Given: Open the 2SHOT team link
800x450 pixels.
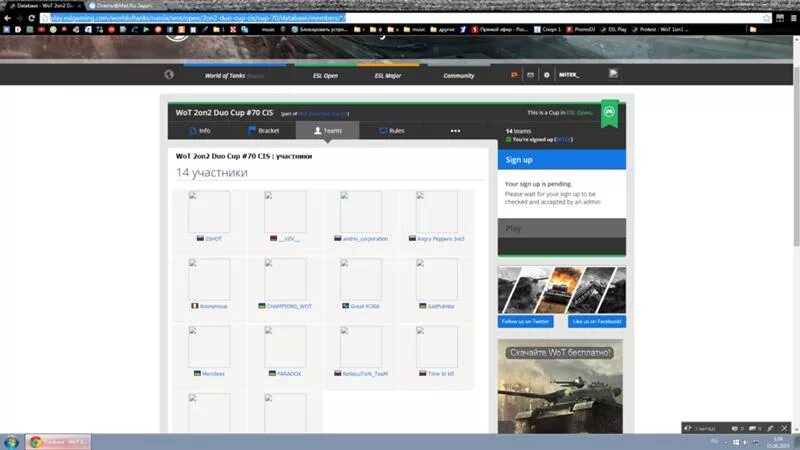Looking at the screenshot, I should 213,239.
